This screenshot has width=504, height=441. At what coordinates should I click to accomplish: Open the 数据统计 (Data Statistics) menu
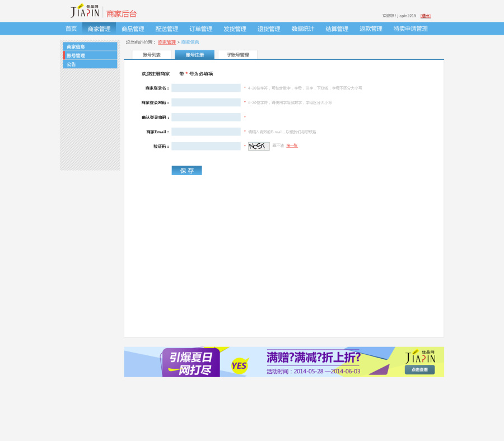point(303,28)
